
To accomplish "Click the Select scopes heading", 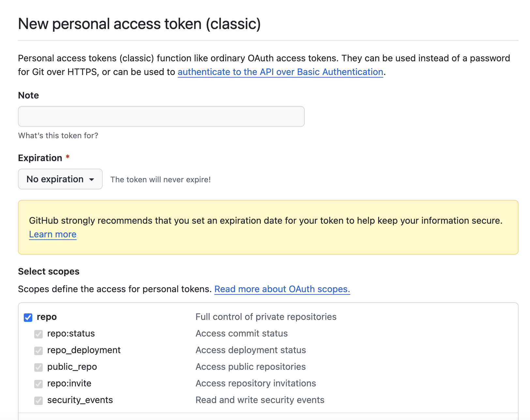I will click(49, 271).
